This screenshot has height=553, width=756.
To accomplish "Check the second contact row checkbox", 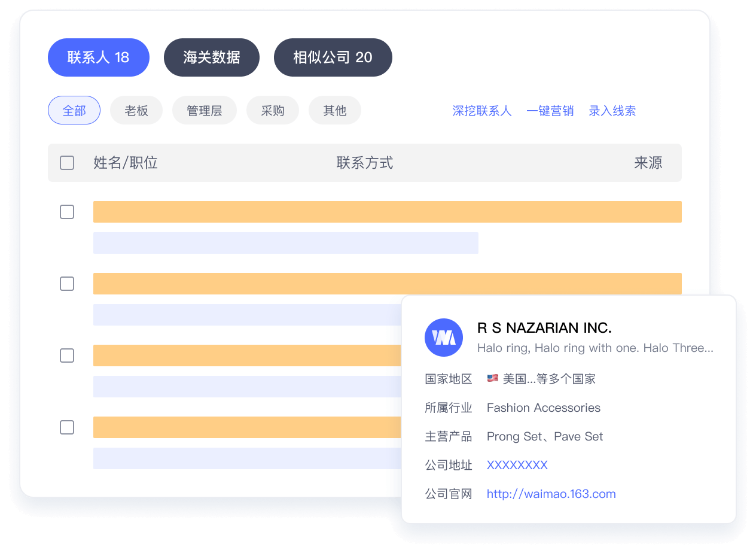I will [x=67, y=284].
